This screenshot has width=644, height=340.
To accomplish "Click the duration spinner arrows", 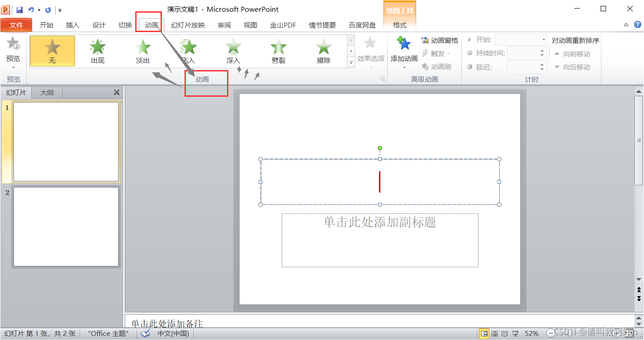I will coord(543,53).
